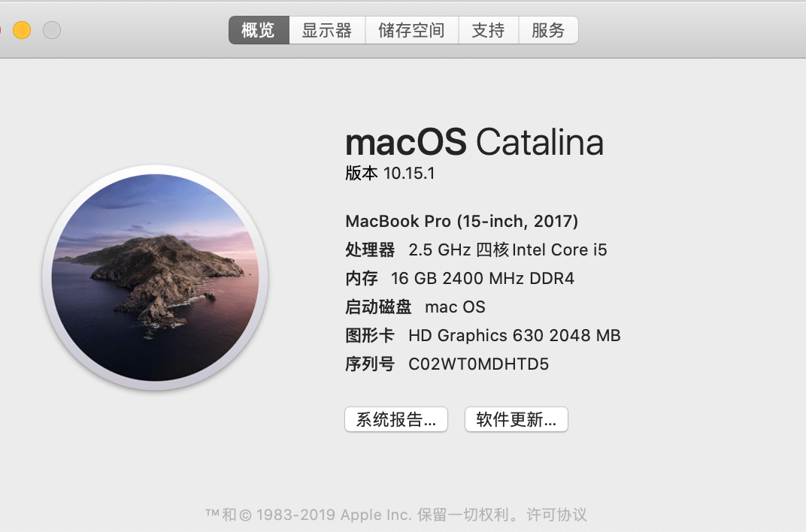This screenshot has width=806, height=532.
Task: Click the 内存 label
Action: pyautogui.click(x=362, y=278)
